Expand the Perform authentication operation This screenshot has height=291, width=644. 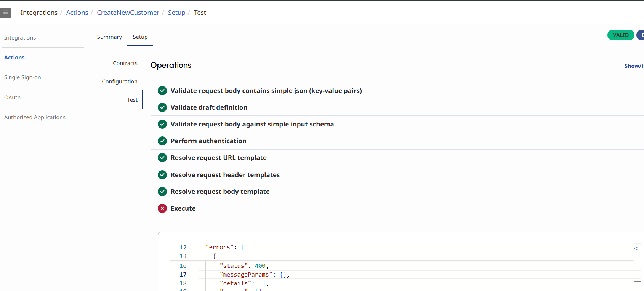(x=208, y=141)
